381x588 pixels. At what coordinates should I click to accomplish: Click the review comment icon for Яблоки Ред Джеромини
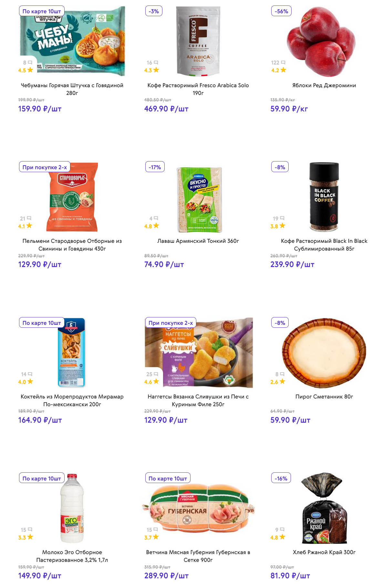283,62
